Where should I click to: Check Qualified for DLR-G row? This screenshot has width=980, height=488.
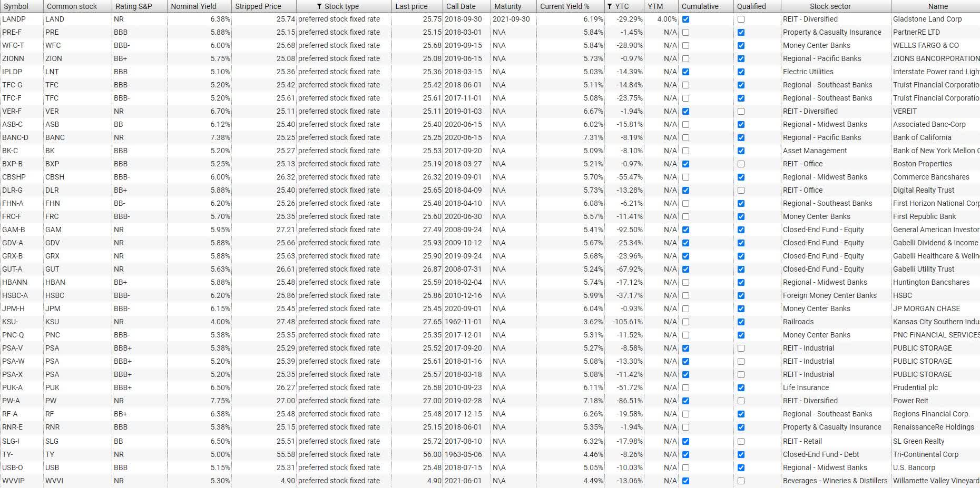[x=741, y=190]
